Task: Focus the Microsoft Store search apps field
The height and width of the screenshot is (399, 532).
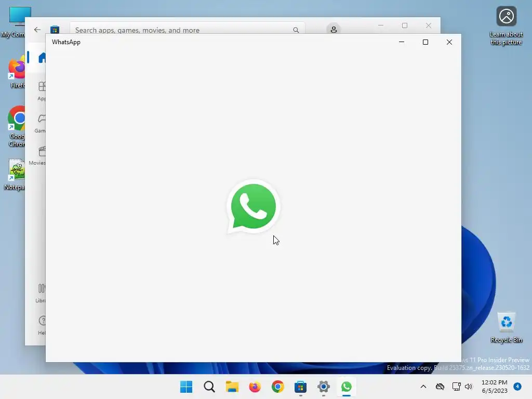Action: point(187,29)
